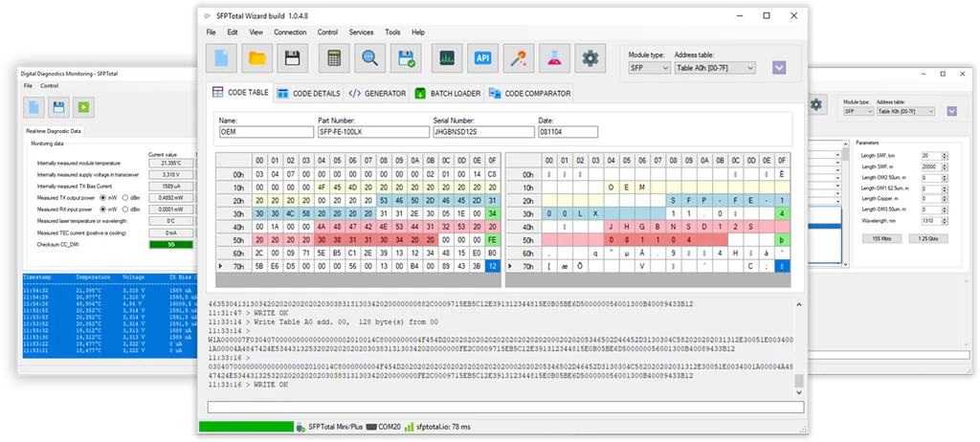This screenshot has width=980, height=442.
Task: Click the pink lab flask icon
Action: click(x=553, y=58)
